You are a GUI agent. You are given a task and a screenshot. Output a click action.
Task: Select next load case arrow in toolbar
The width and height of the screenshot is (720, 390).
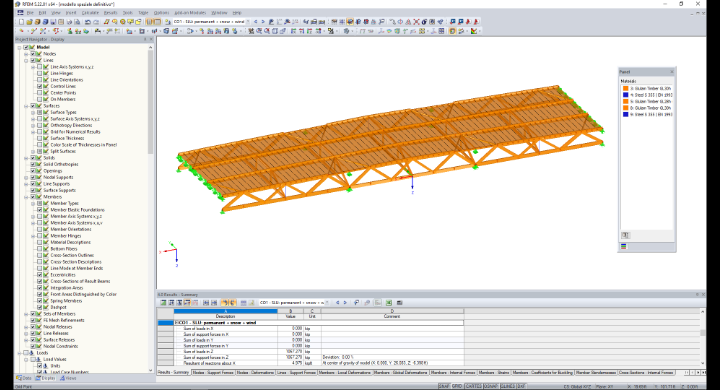263,22
